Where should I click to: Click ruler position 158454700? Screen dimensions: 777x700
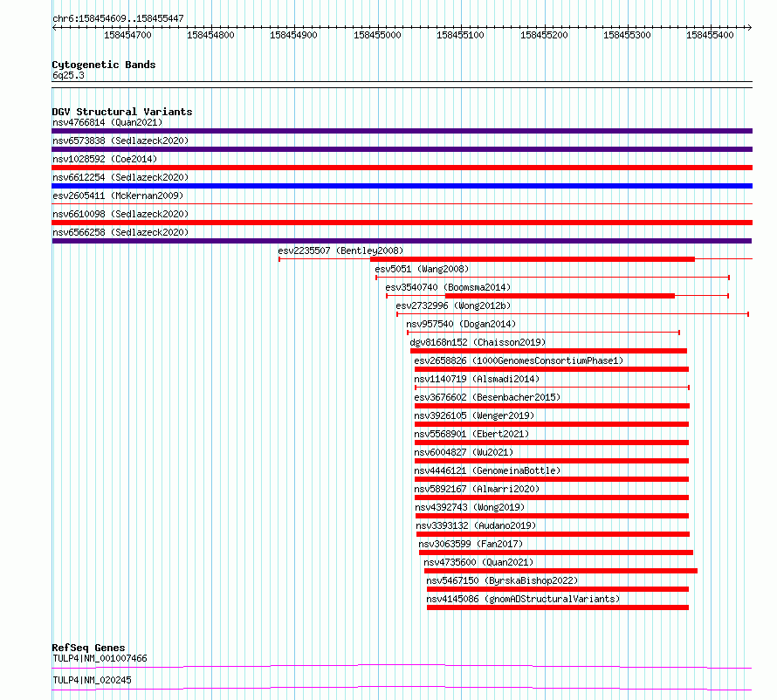coord(127,35)
